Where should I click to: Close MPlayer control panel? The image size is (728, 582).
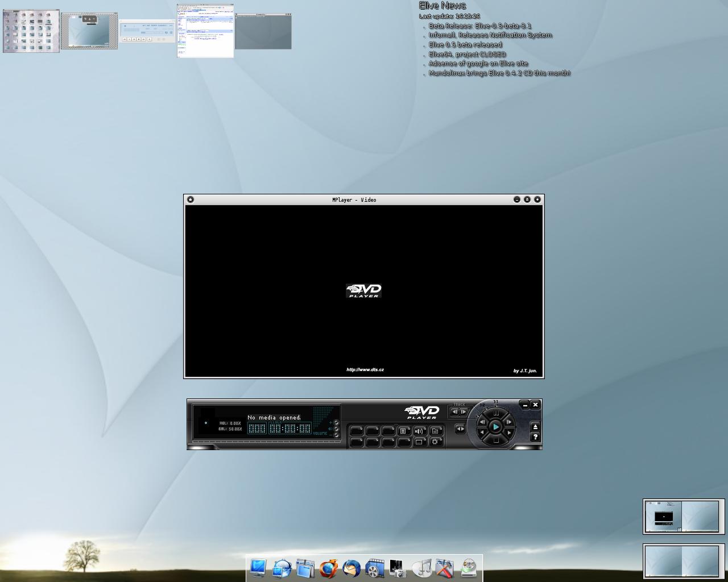(x=535, y=405)
